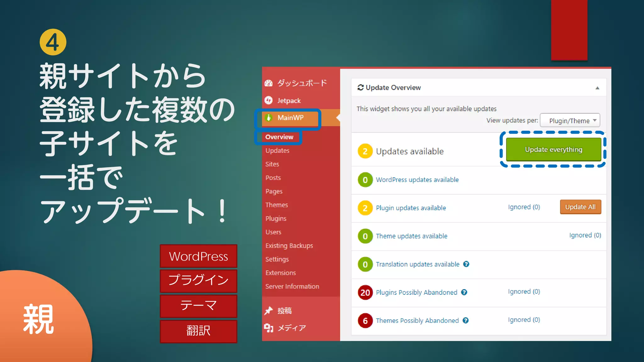Click Ignored (0) in Plugin updates row

point(524,207)
